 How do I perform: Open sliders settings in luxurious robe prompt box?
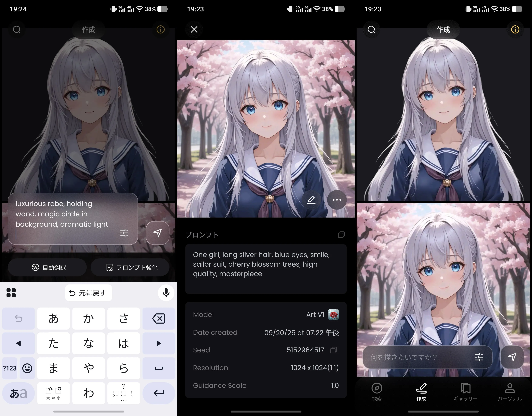click(124, 233)
